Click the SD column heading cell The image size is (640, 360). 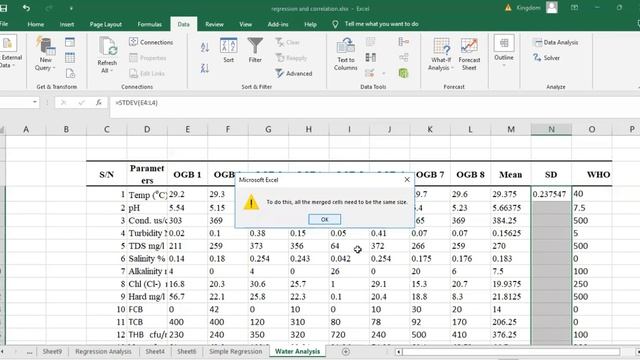551,175
